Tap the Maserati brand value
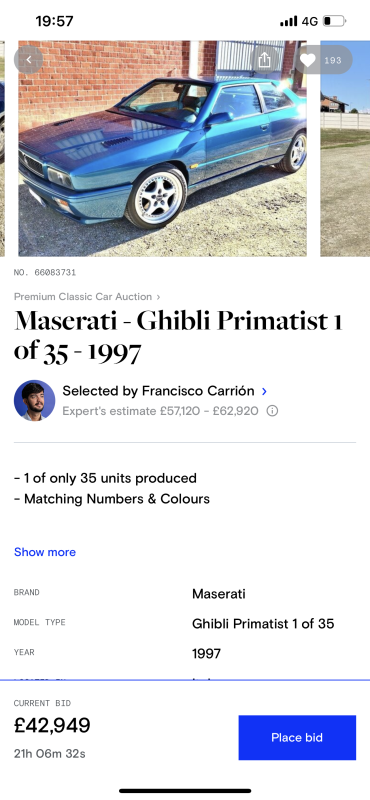370x800 pixels. pos(218,594)
